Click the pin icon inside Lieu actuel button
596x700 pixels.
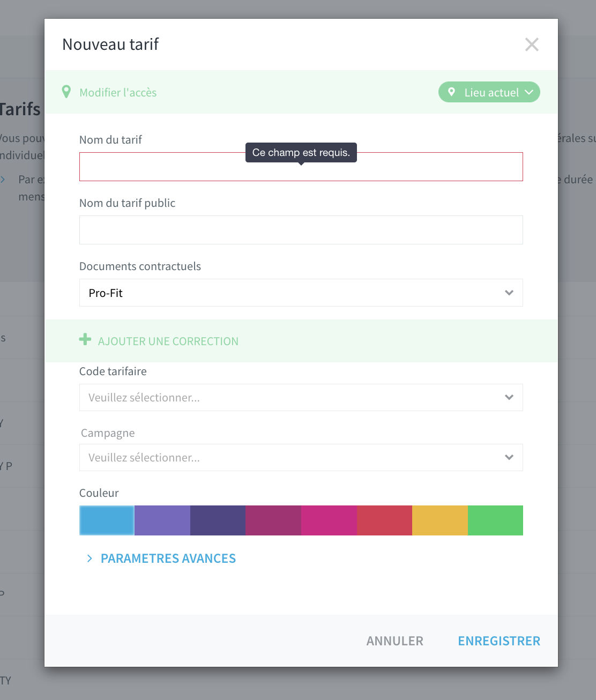coord(452,92)
